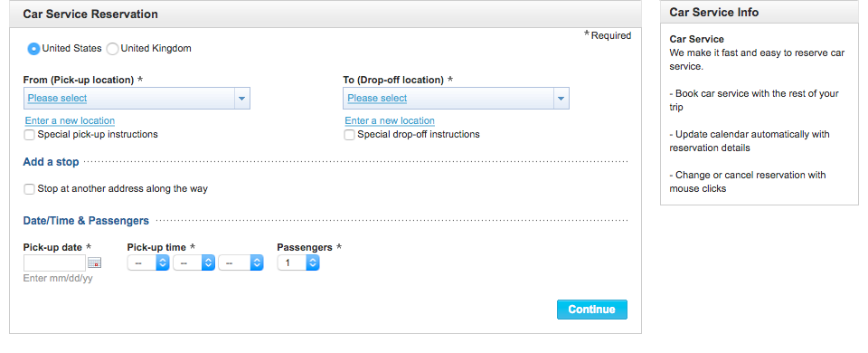Select the United Kingdom radio button

tap(112, 49)
